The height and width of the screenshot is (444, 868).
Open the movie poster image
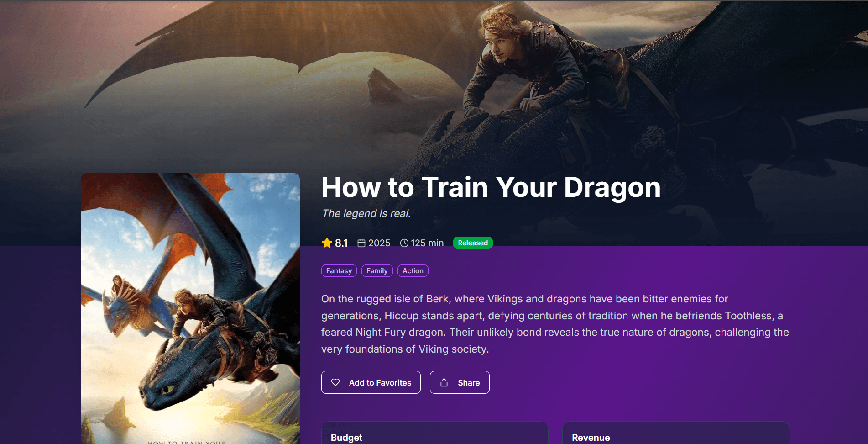190,308
